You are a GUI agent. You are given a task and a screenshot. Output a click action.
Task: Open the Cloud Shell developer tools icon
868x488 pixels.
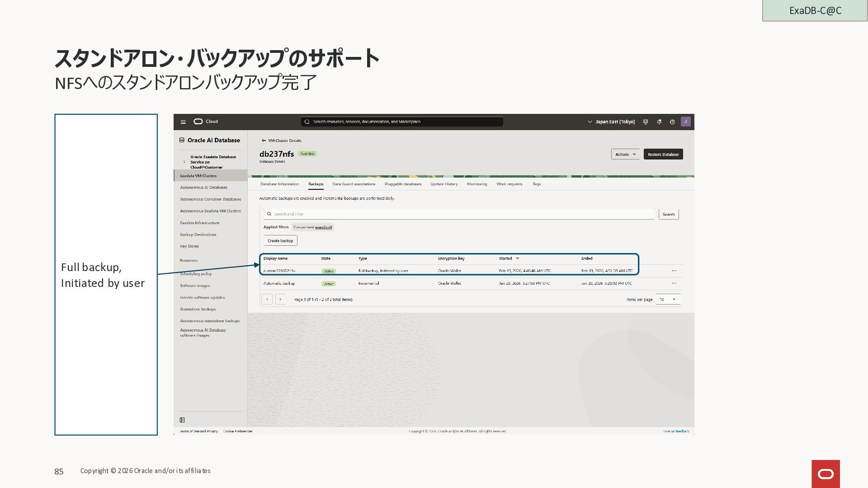pyautogui.click(x=646, y=122)
